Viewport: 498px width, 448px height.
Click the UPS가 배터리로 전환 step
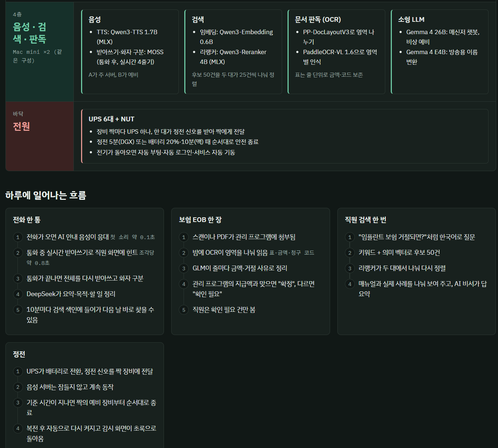click(90, 371)
